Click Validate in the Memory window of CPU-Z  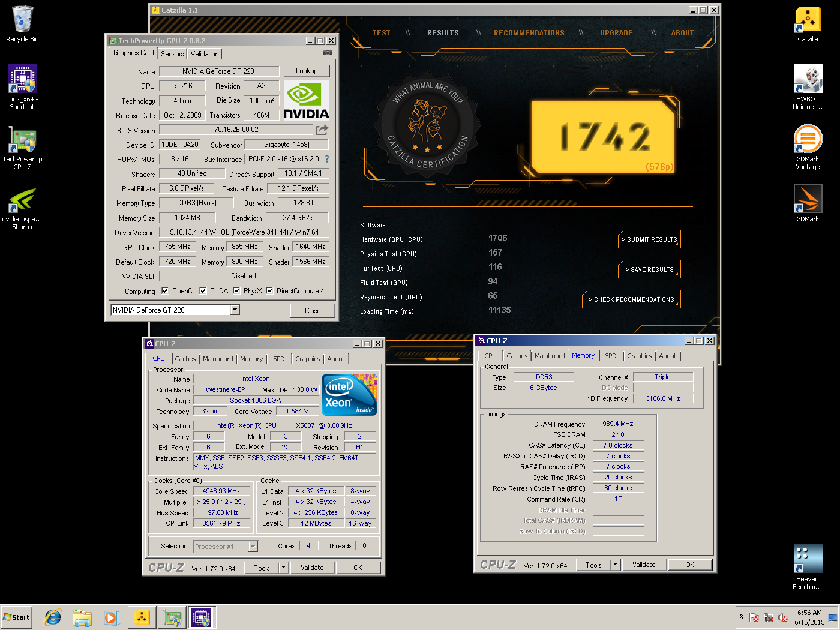[x=644, y=565]
